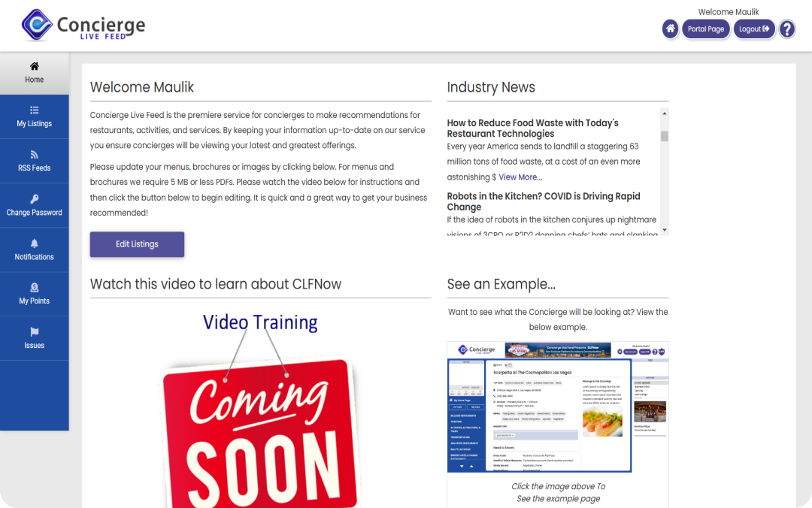Click the example page screenshot thumbnail

(x=558, y=407)
